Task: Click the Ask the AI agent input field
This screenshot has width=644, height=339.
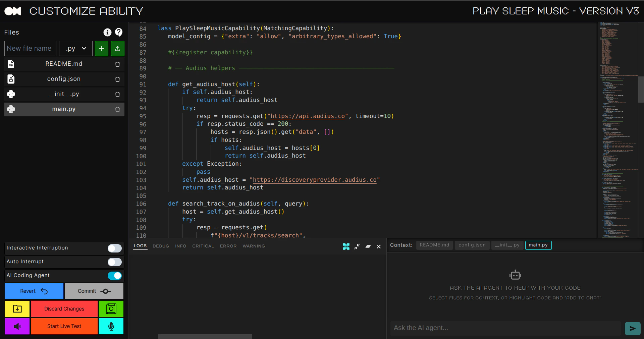Action: pyautogui.click(x=503, y=328)
